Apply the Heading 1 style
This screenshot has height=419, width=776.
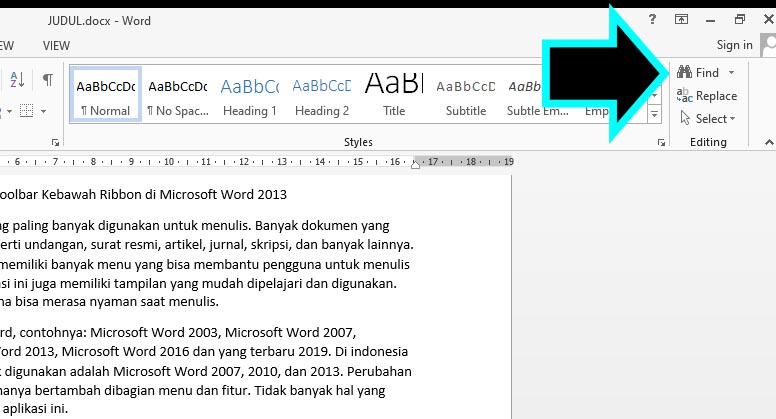tap(249, 95)
